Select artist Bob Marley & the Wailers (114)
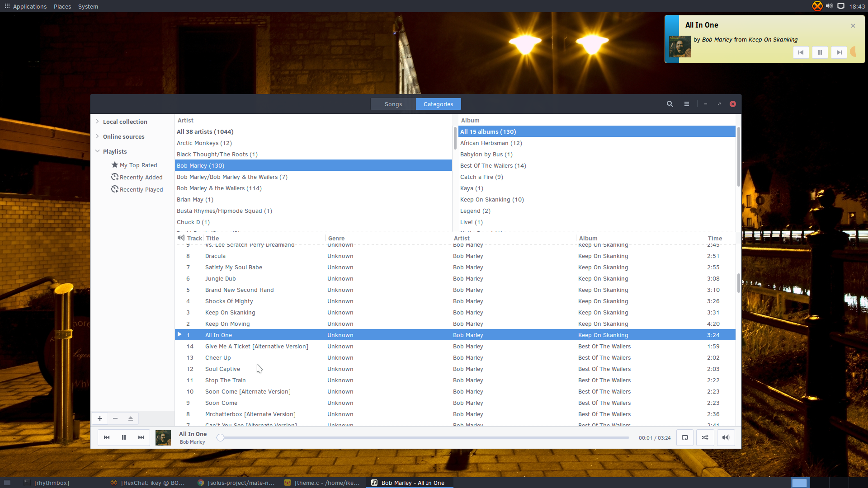This screenshot has width=868, height=488. [313, 188]
